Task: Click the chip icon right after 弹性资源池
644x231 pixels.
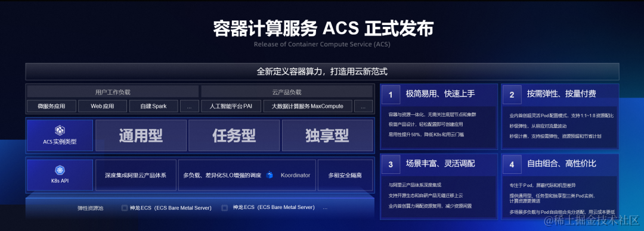Action: click(x=125, y=208)
